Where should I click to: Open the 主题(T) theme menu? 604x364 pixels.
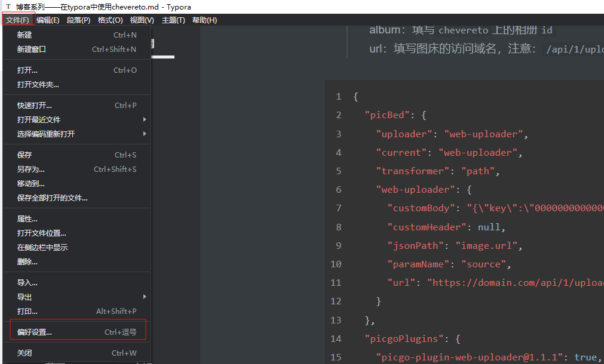(173, 20)
